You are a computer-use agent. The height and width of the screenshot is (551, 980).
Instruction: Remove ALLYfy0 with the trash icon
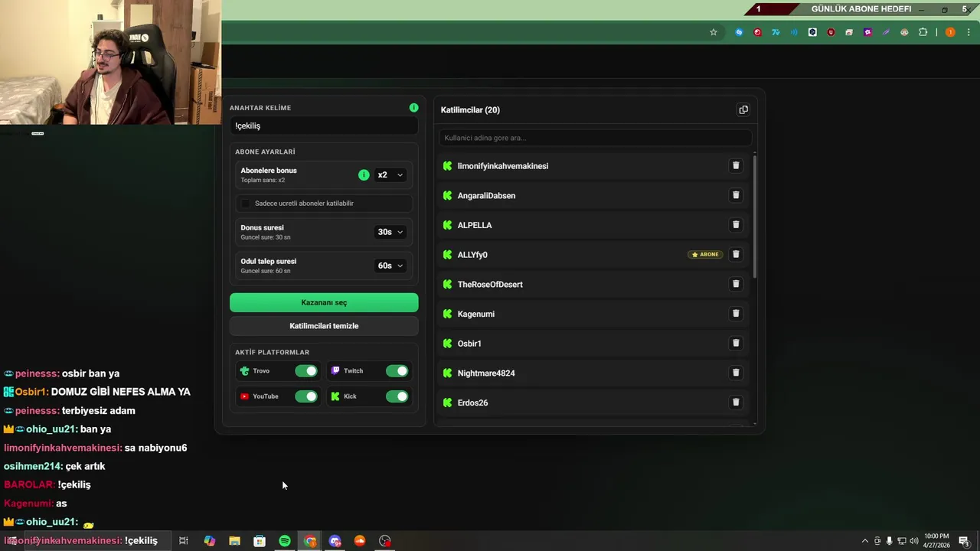(736, 254)
